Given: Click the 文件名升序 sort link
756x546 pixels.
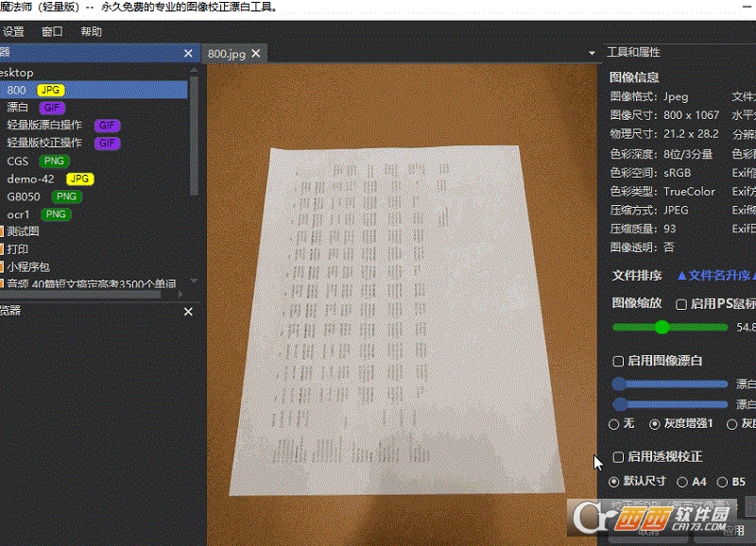Looking at the screenshot, I should [715, 276].
